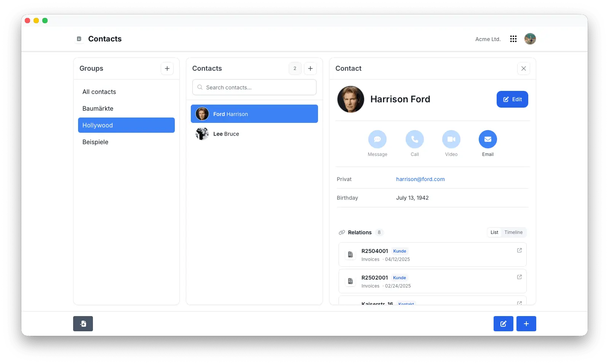Click Harrison Ford's large profile photo

[351, 99]
